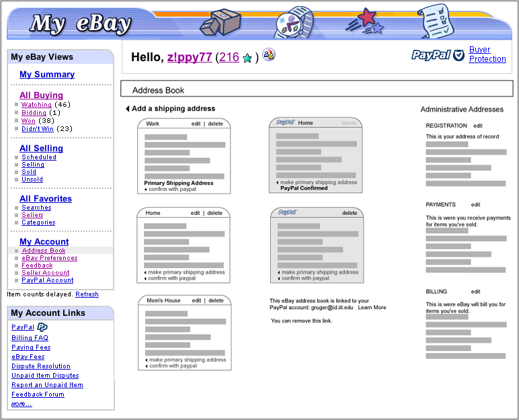Screen dimensions: 519x420
Task: Confirm Mom's House with paypal
Action: (171, 366)
